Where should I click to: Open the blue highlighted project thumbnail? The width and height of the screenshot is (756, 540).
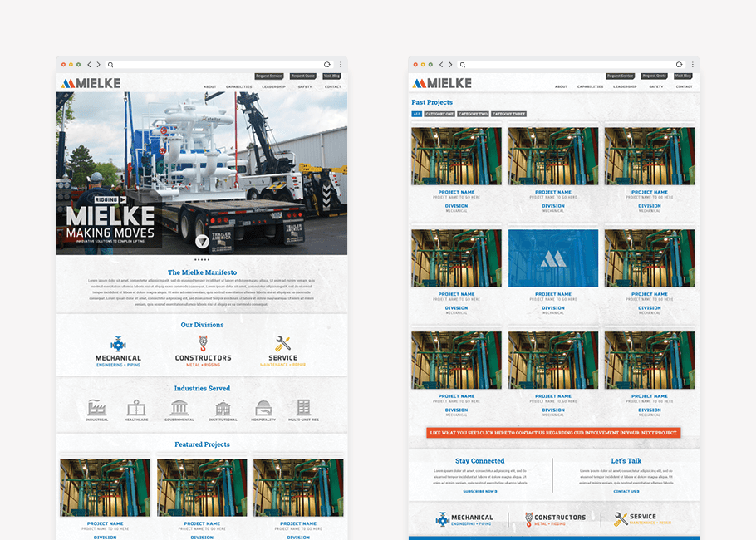552,258
